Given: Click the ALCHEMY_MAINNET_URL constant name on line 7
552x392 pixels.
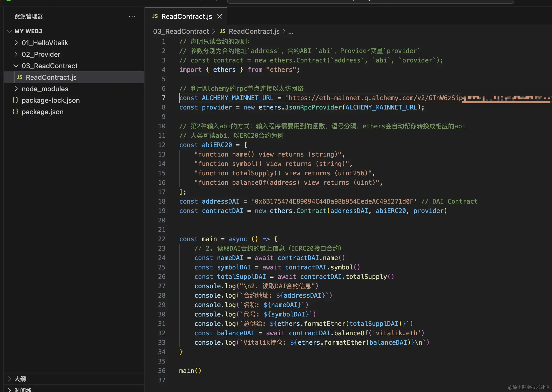Looking at the screenshot, I should click(238, 98).
